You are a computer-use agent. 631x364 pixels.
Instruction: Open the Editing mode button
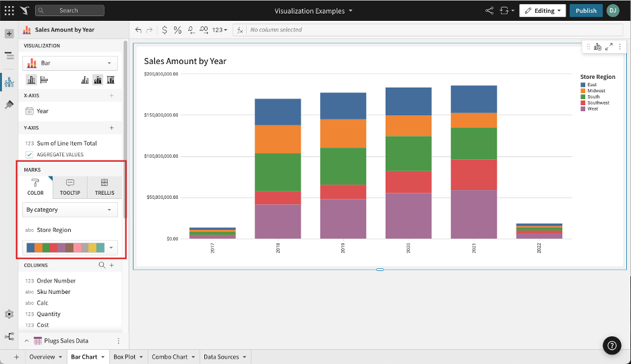click(x=542, y=11)
